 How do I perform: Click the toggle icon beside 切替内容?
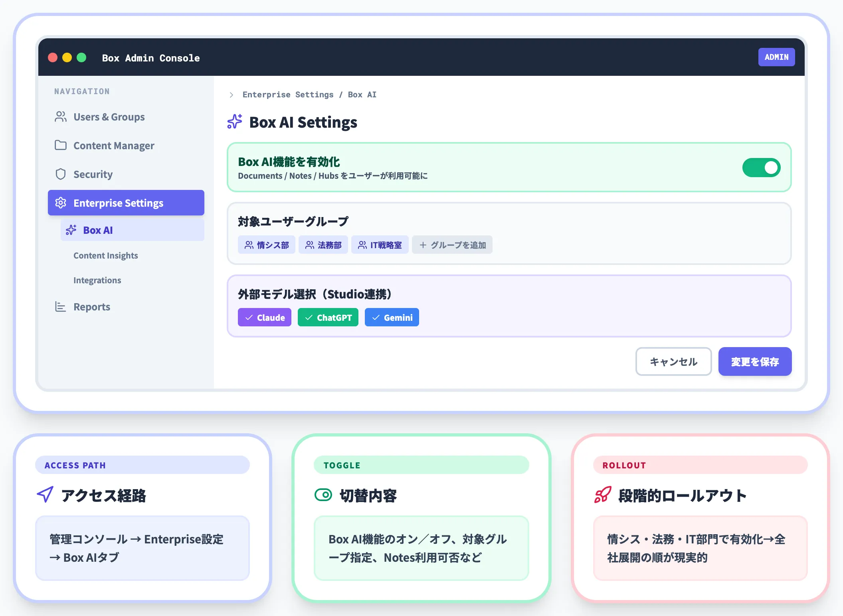[x=323, y=495]
